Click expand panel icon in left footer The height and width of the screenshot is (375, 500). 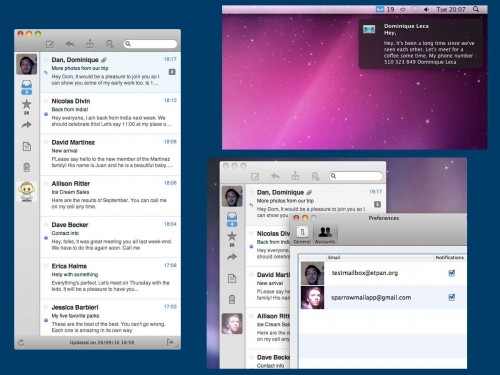click(x=170, y=342)
